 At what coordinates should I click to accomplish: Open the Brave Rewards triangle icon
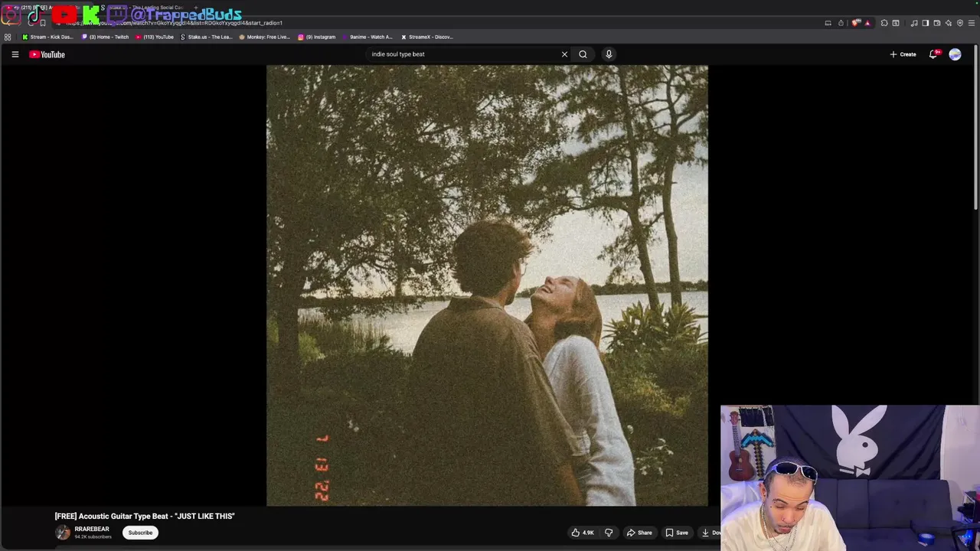867,23
